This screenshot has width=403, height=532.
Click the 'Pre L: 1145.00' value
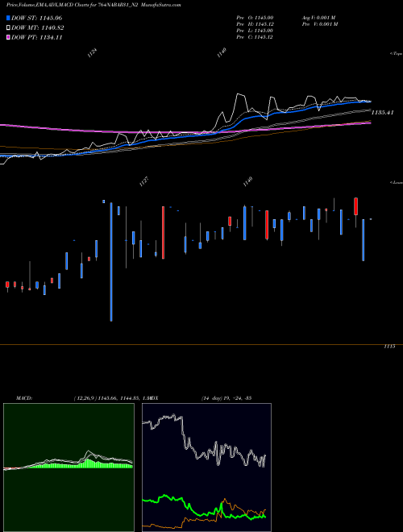tap(255, 31)
